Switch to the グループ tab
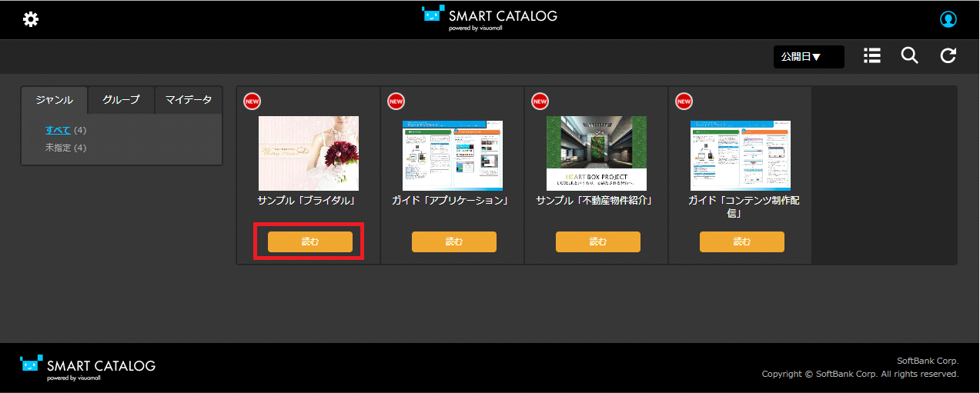This screenshot has width=980, height=393. point(121,100)
